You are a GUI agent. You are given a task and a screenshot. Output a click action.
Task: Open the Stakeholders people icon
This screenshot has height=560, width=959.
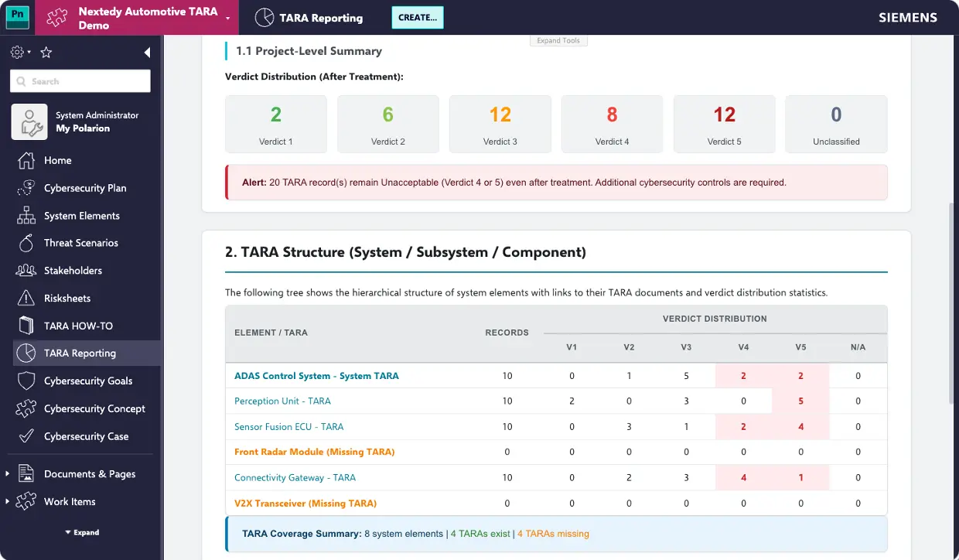(x=26, y=271)
